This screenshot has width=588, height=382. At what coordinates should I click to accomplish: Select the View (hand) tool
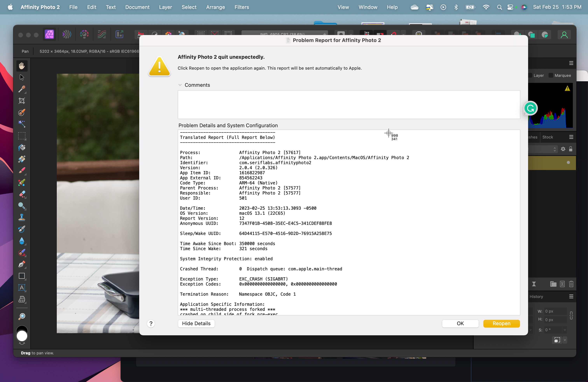22,66
